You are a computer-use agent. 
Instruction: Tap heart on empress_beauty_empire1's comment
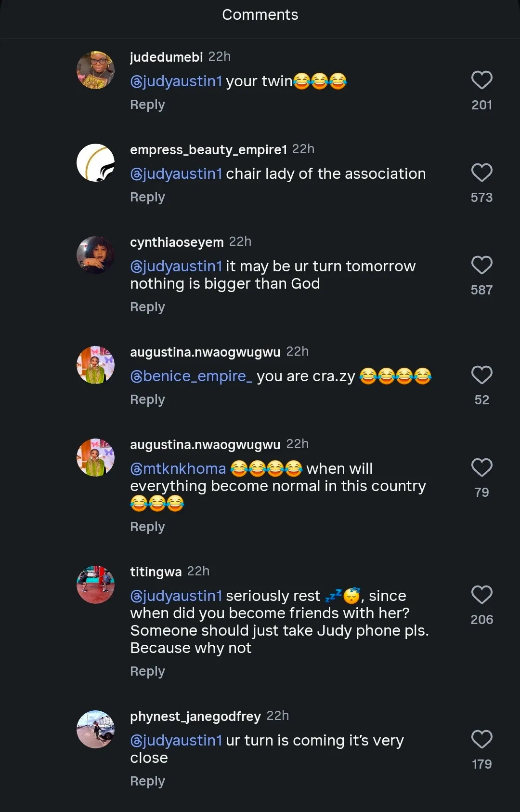click(481, 173)
